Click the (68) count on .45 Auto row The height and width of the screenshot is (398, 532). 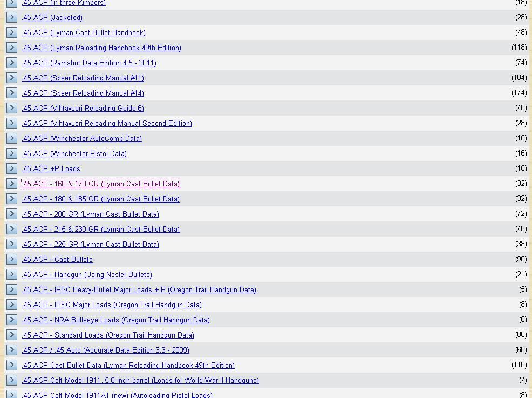pyautogui.click(x=521, y=350)
